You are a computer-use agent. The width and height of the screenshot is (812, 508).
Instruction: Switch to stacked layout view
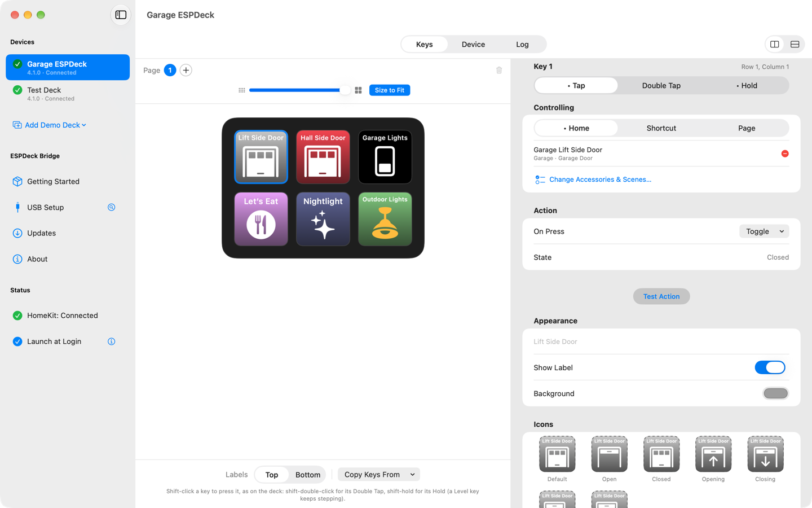coord(795,45)
